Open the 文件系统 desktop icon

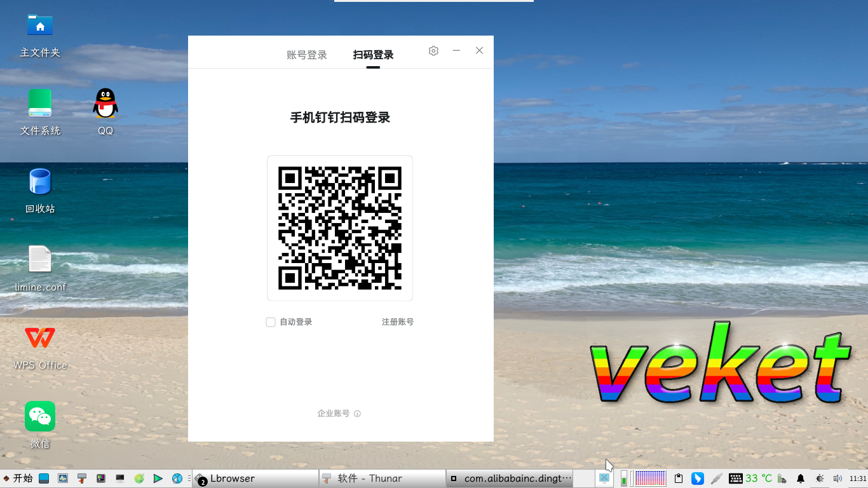click(x=40, y=113)
